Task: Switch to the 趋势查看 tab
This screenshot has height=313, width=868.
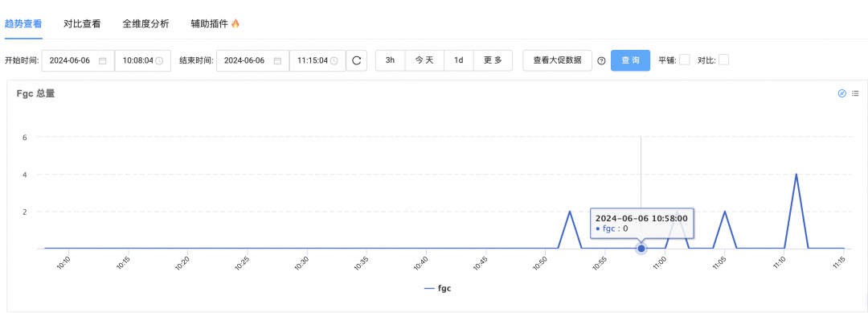Action: coord(23,24)
